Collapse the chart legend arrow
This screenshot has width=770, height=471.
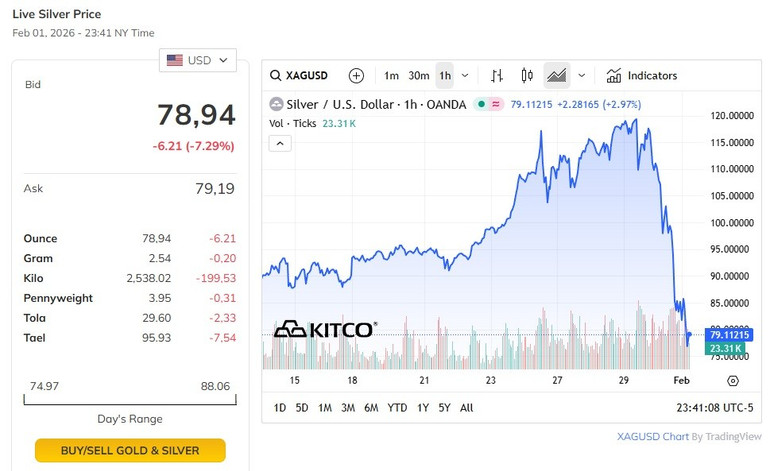(x=281, y=143)
